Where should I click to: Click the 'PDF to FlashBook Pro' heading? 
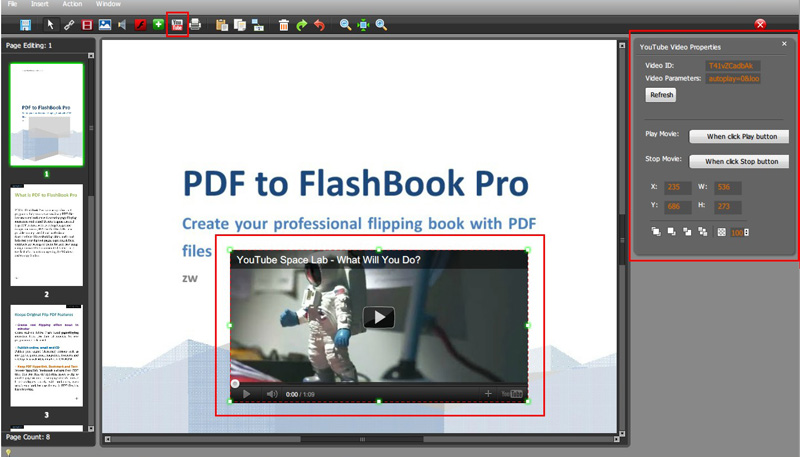356,183
